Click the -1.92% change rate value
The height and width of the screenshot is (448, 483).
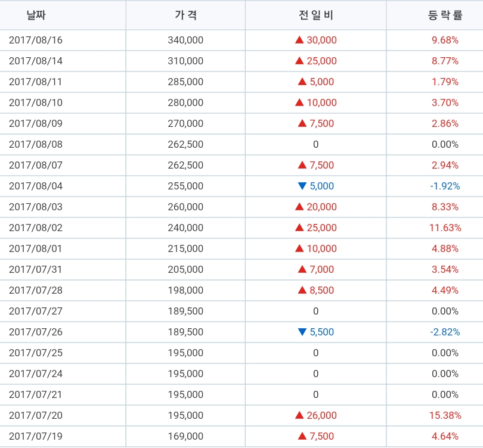tap(445, 186)
